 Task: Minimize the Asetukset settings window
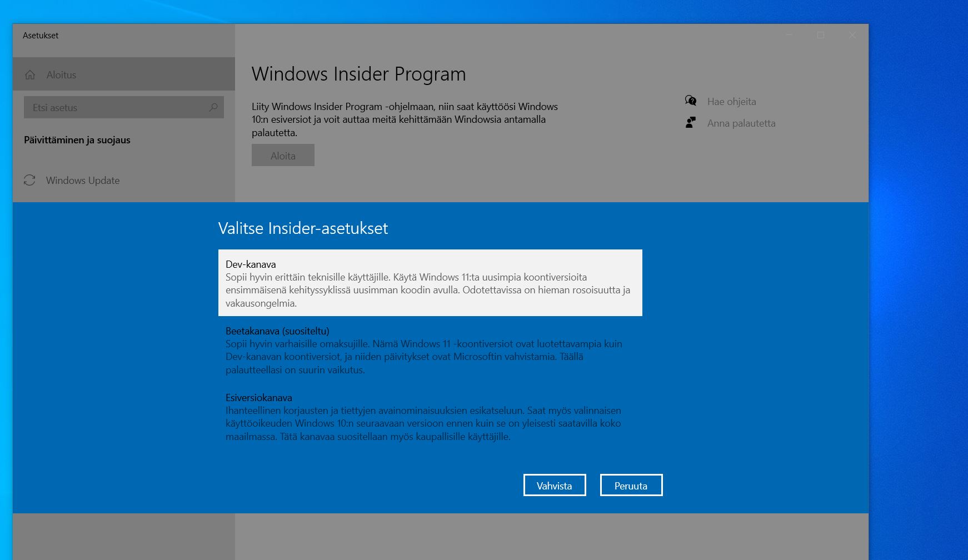click(789, 35)
